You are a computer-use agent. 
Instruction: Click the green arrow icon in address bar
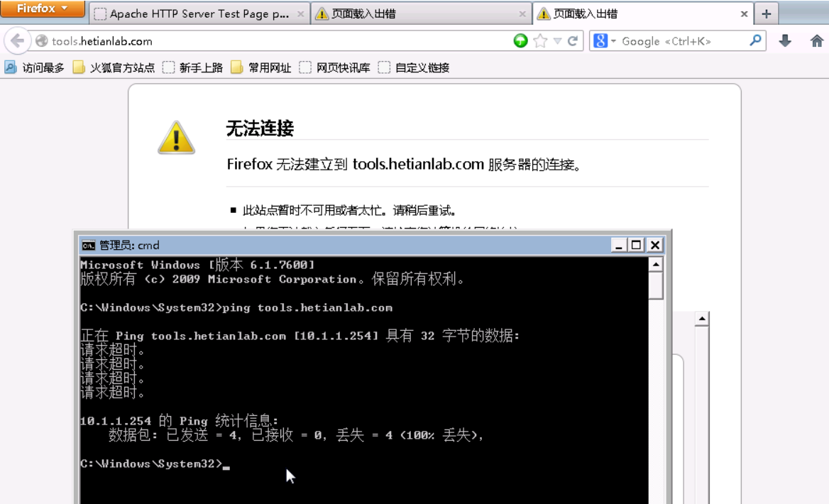click(521, 40)
